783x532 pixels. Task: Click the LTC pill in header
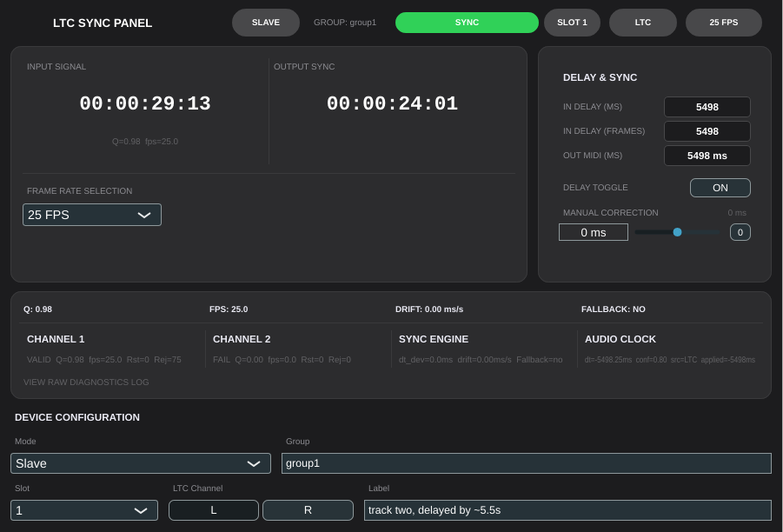[643, 23]
